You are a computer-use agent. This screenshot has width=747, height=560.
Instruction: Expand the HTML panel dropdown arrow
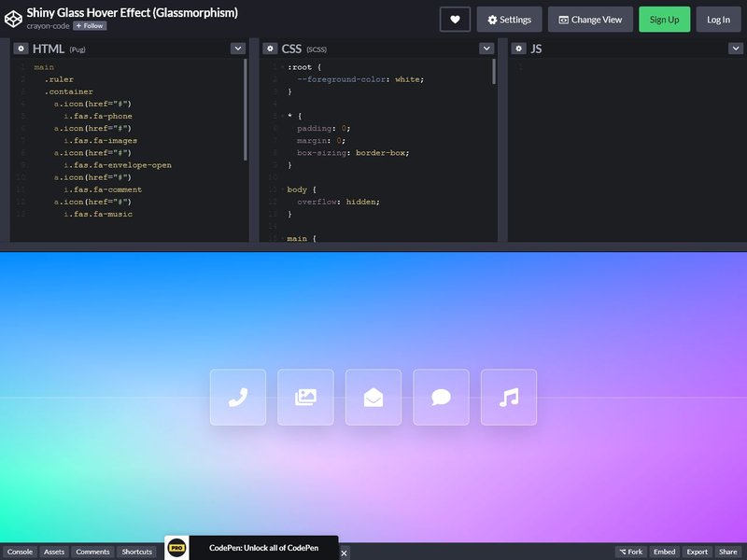point(238,49)
